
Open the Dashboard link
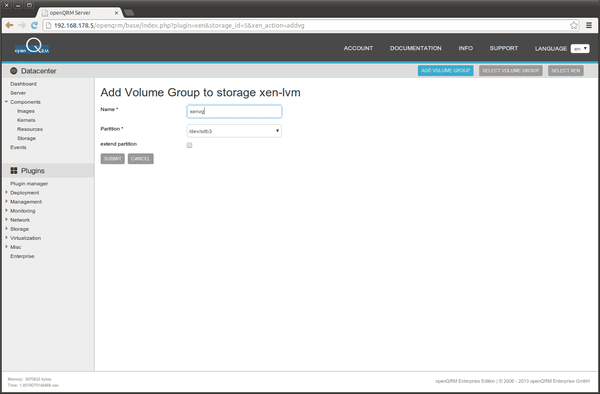click(x=23, y=84)
